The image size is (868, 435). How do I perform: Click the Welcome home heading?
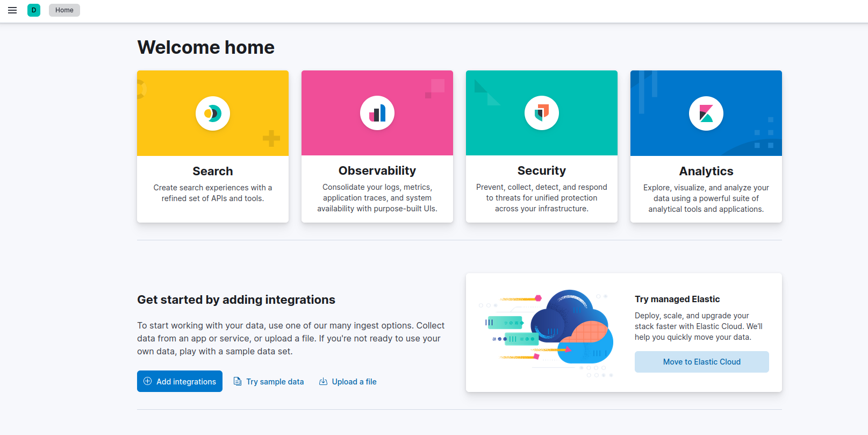[206, 47]
